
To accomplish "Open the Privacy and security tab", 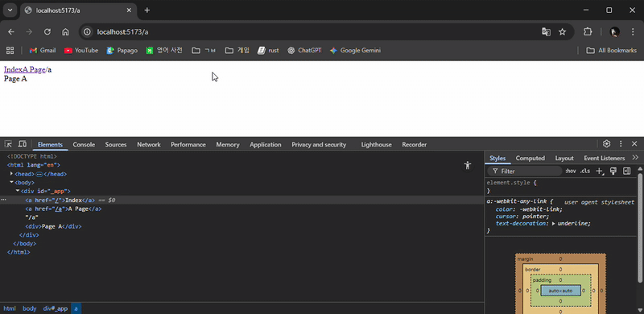I will (x=319, y=145).
